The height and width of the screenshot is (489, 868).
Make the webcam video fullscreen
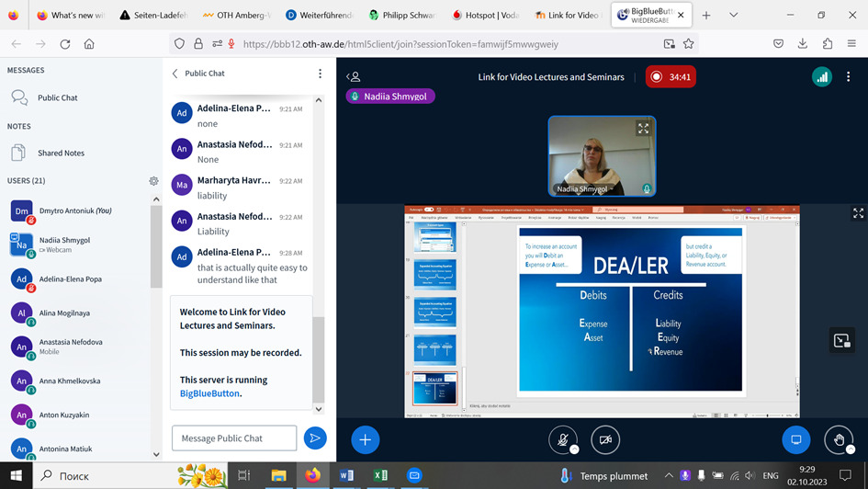[643, 129]
